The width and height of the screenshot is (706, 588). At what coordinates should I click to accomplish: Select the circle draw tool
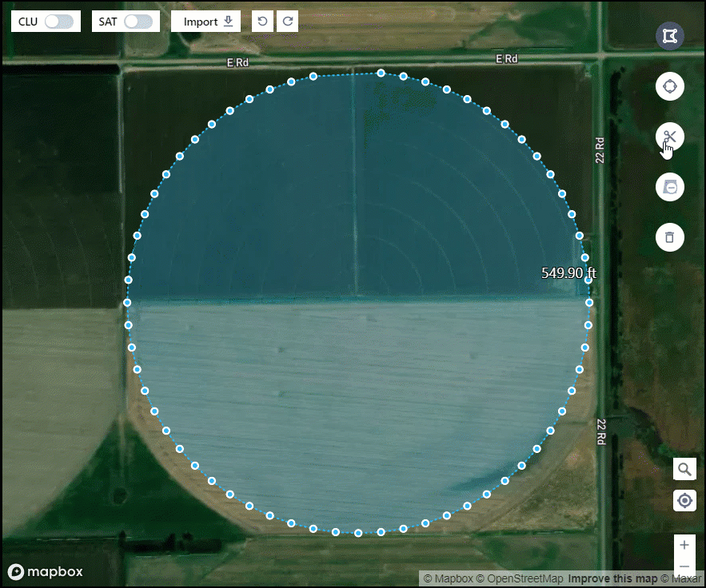coord(669,86)
